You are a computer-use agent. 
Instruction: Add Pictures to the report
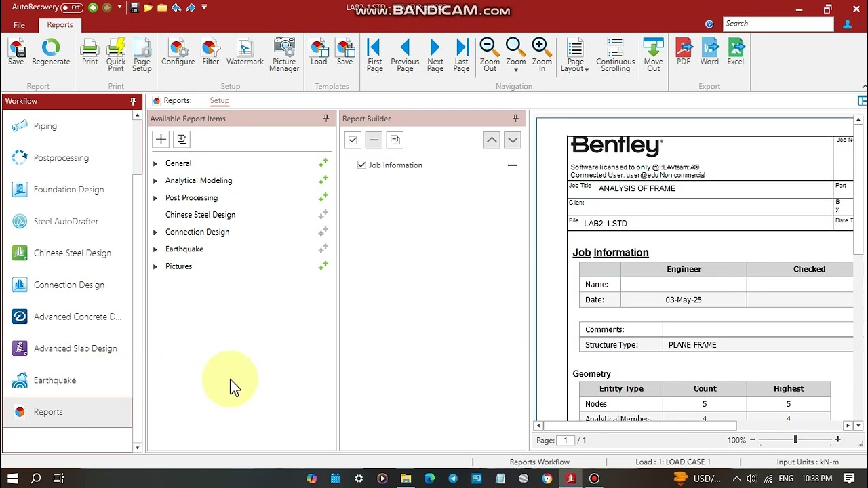tap(323, 266)
